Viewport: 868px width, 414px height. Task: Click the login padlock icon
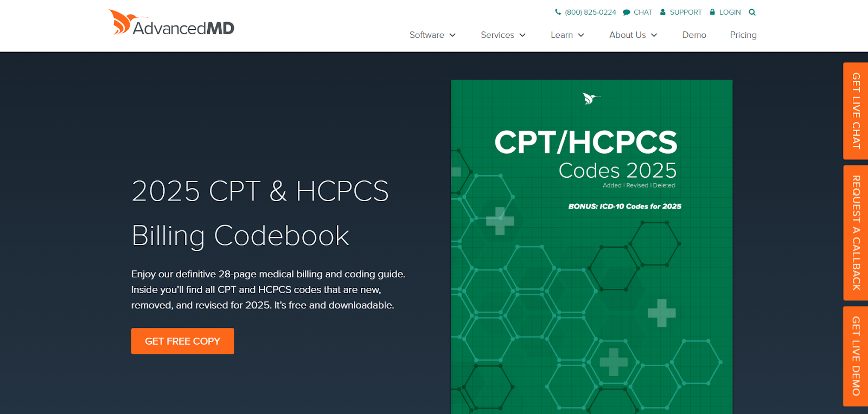712,12
